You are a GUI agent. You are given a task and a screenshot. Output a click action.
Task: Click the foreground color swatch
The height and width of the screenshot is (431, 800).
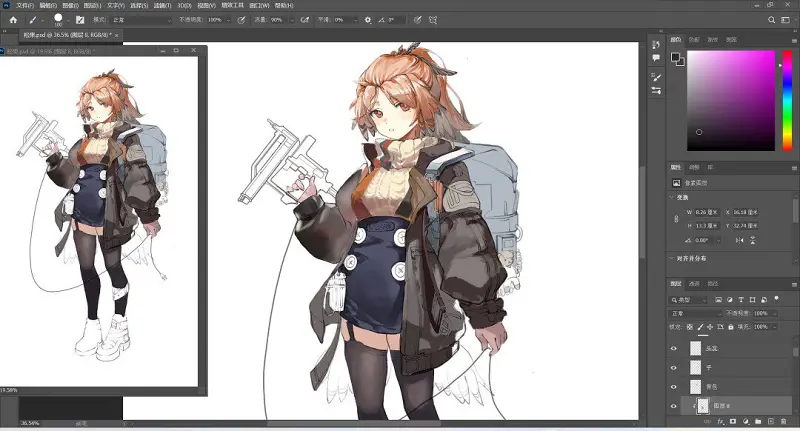click(675, 57)
